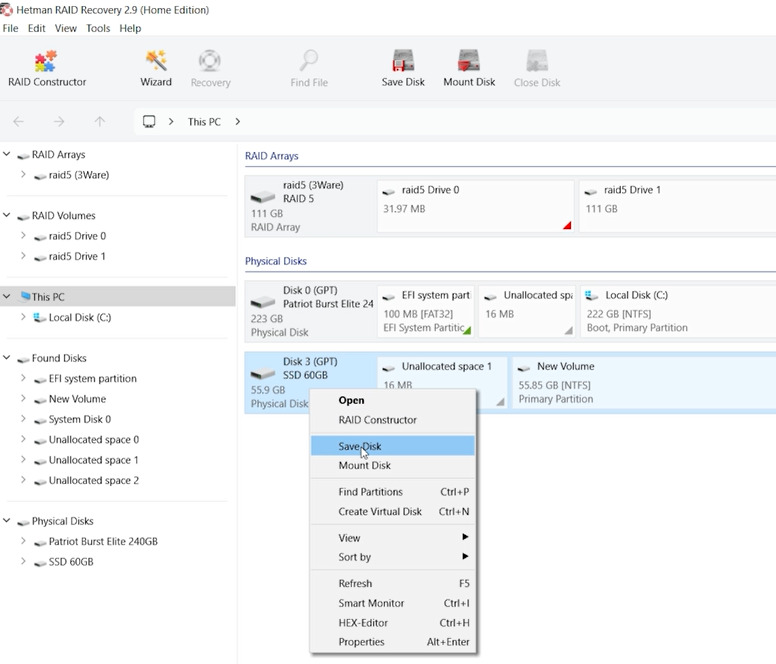Screen dimensions: 776x664
Task: Choose Smart Monitor in context menu
Action: (392, 603)
